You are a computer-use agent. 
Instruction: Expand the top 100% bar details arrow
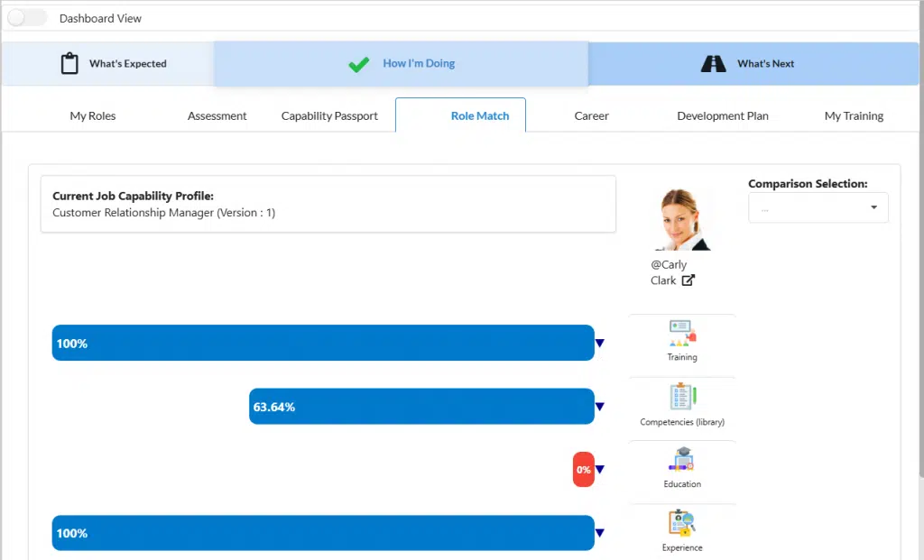(600, 344)
